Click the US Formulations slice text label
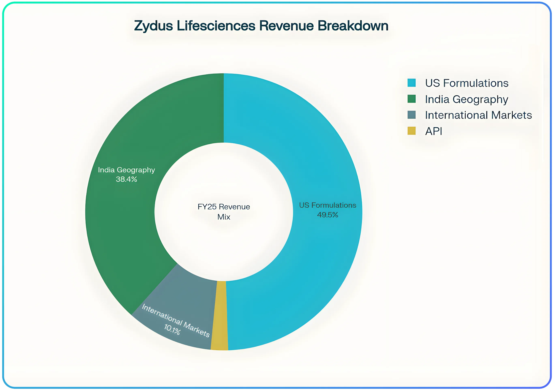 point(328,205)
